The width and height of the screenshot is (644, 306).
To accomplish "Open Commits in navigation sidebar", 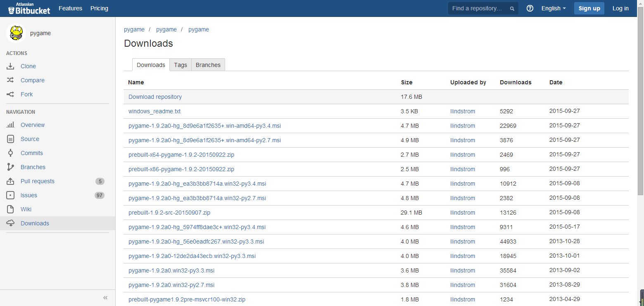I will point(32,153).
